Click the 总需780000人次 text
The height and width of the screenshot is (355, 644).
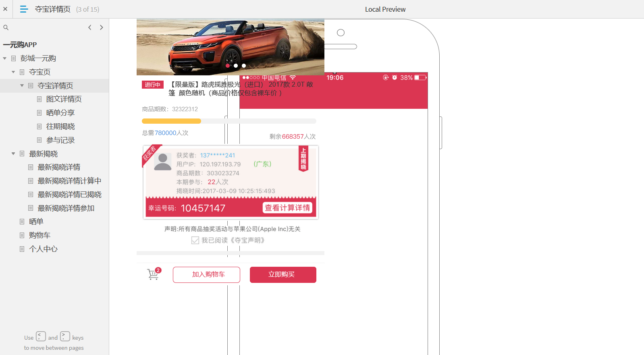tap(165, 133)
